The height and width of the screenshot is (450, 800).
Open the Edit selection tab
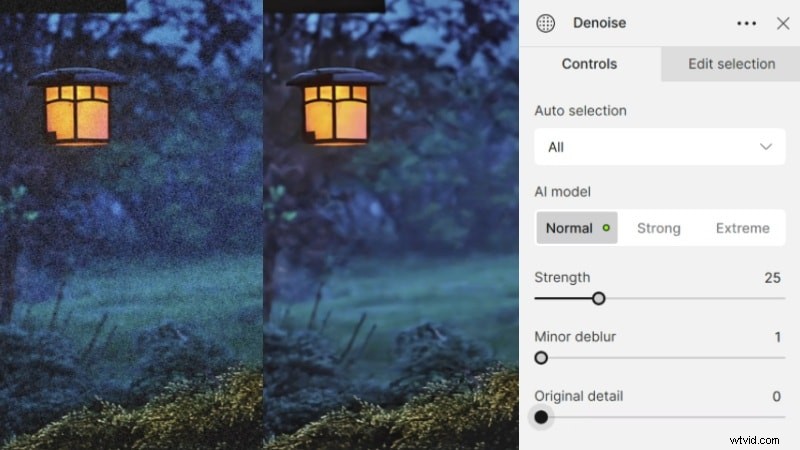731,64
